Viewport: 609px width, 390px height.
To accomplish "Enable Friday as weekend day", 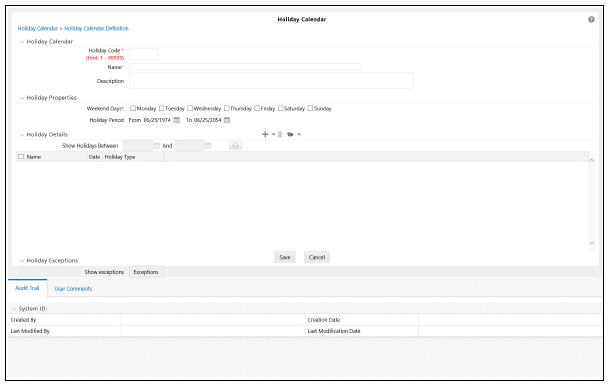I will (257, 108).
